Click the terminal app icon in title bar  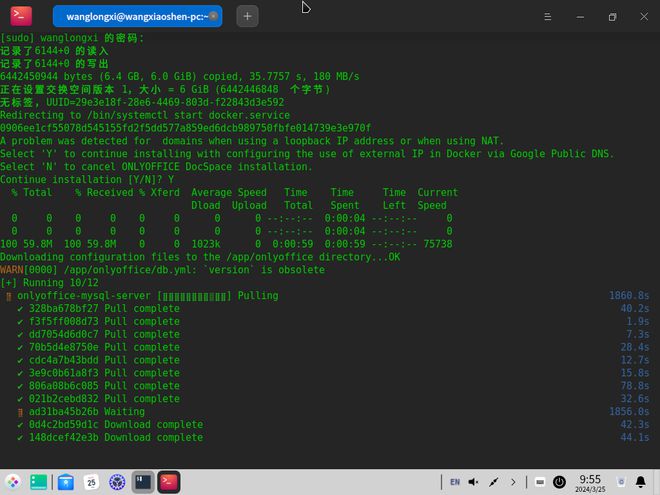pos(20,16)
